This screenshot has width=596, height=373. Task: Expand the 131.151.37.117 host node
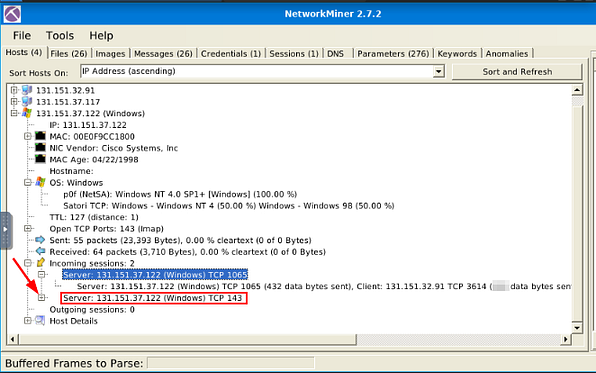click(x=14, y=102)
